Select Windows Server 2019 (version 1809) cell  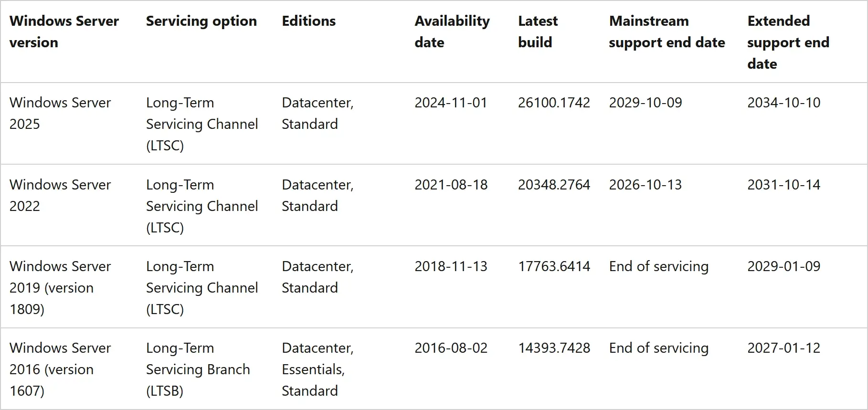click(60, 287)
